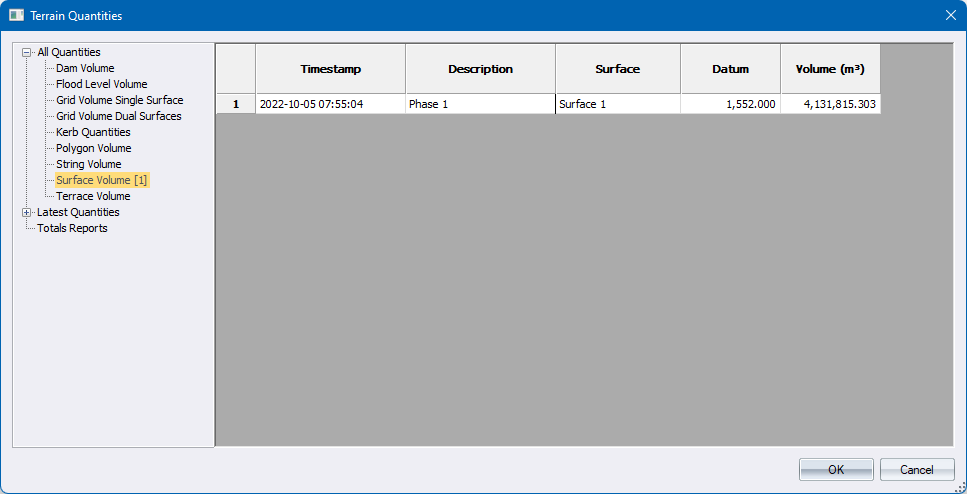Click the Datum column header

point(730,69)
